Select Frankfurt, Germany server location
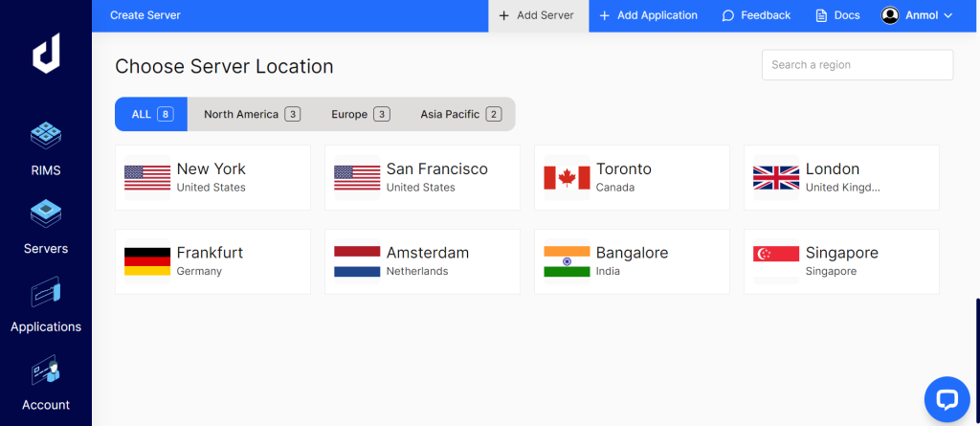980x426 pixels. 212,261
